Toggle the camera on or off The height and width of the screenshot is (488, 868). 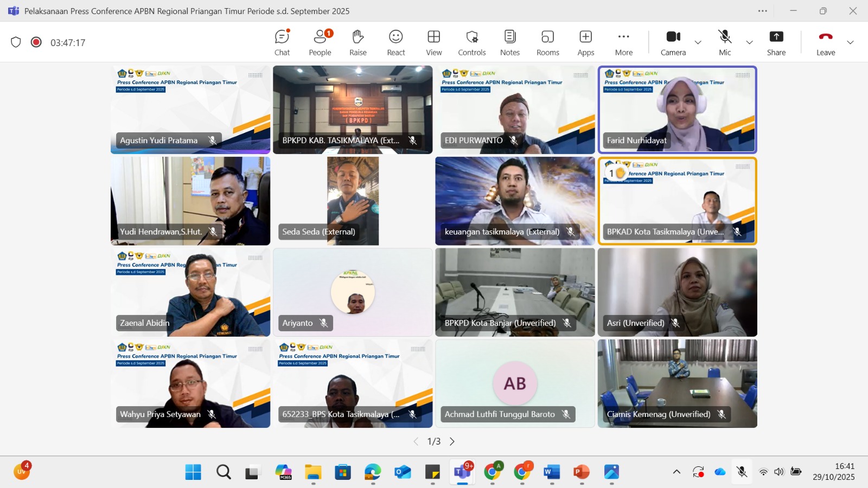pos(673,42)
